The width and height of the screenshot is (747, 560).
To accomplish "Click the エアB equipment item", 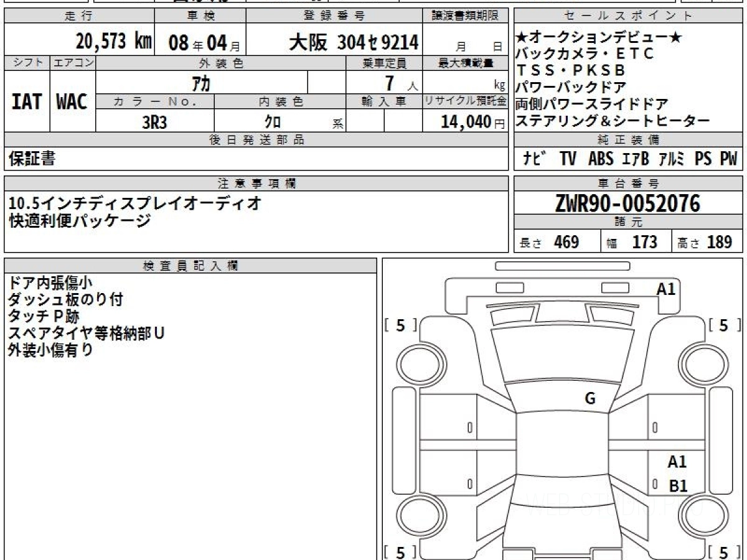I will pyautogui.click(x=636, y=159).
